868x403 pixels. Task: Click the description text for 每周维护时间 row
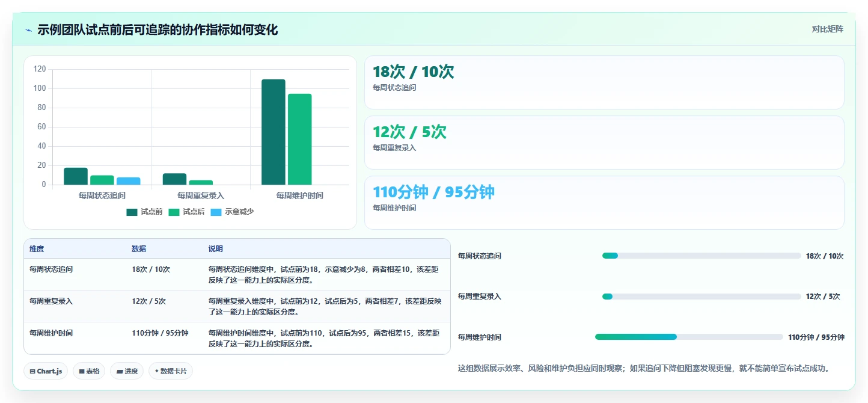tap(325, 339)
